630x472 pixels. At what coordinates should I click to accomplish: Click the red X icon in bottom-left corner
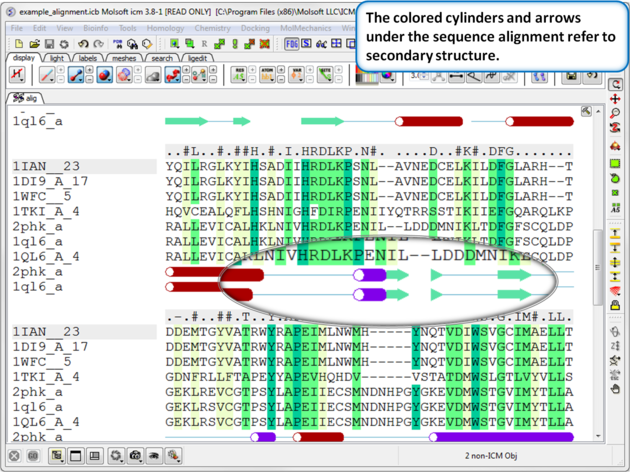point(15,456)
